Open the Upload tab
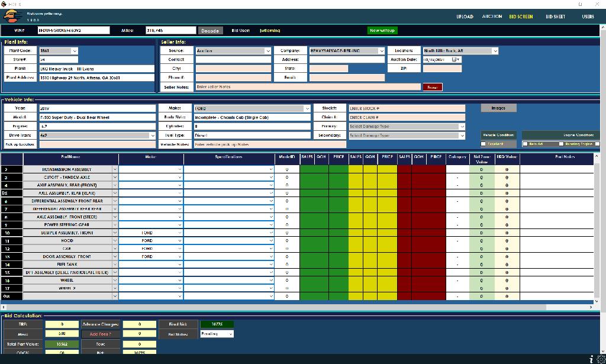The image size is (606, 364). [x=465, y=17]
